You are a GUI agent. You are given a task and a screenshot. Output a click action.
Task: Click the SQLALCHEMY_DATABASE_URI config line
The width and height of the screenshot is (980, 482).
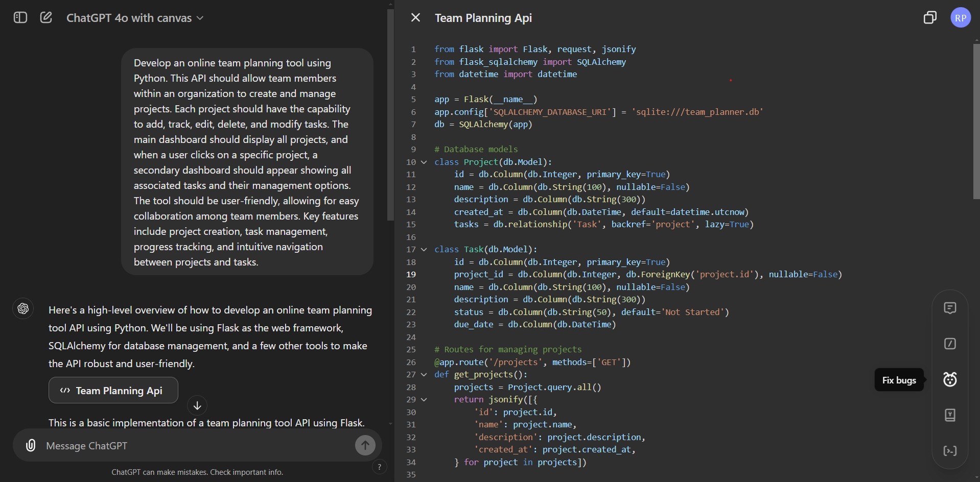[599, 112]
